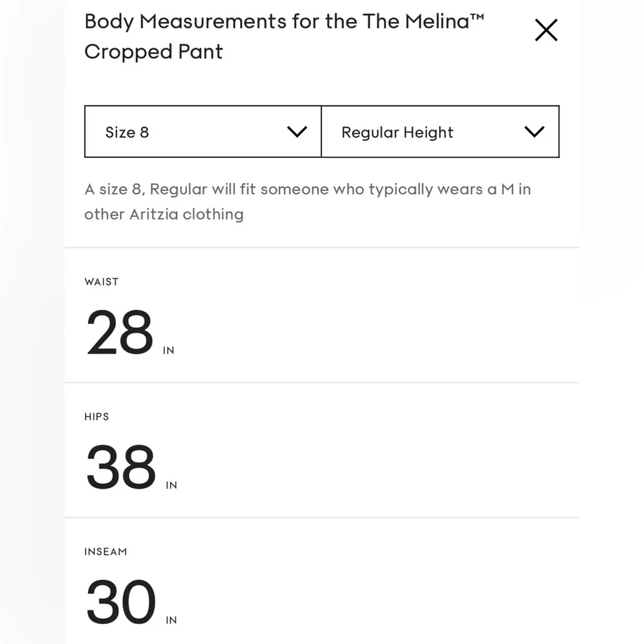The width and height of the screenshot is (644, 644).
Task: Click the 'Cropped Pant' line of the title
Action: click(x=153, y=52)
